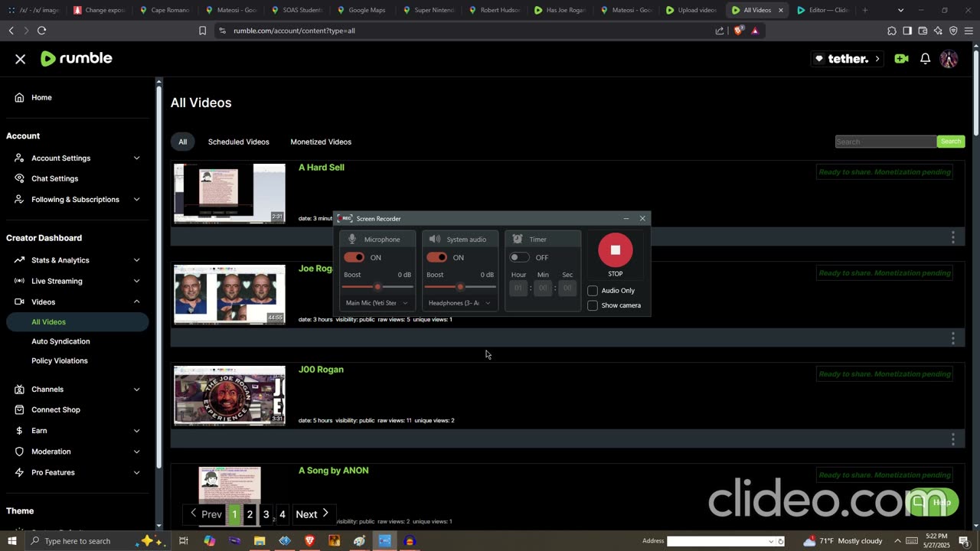Click the share page icon in address bar

[x=720, y=31]
